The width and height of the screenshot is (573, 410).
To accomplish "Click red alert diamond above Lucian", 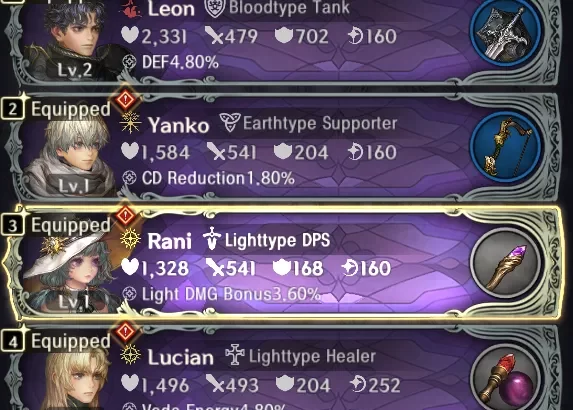I will point(126,331).
